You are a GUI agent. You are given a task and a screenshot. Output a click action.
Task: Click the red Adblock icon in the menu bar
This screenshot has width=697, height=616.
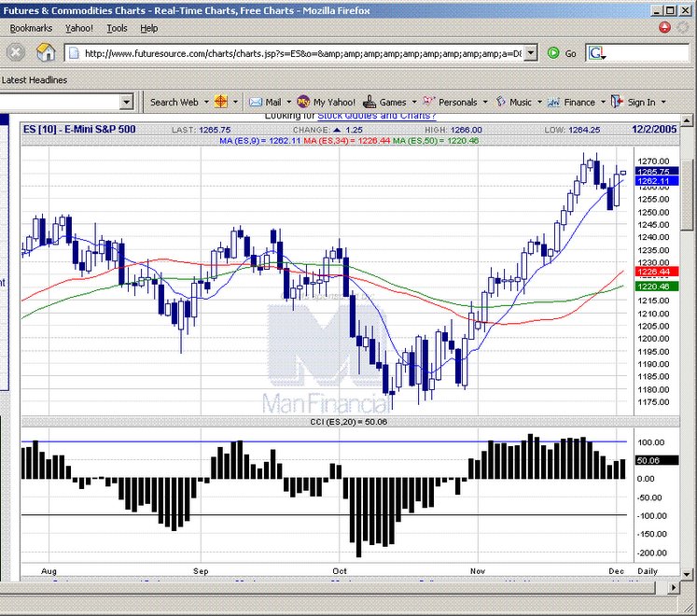coord(664,28)
